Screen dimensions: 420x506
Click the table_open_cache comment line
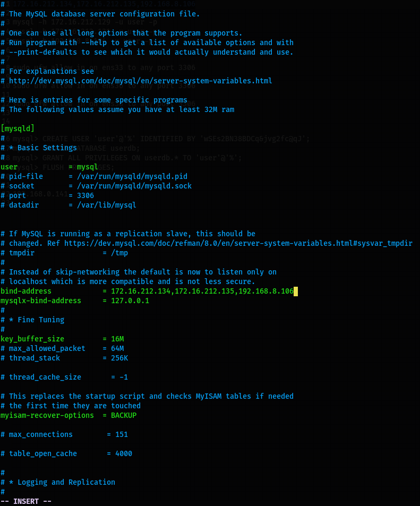click(66, 454)
